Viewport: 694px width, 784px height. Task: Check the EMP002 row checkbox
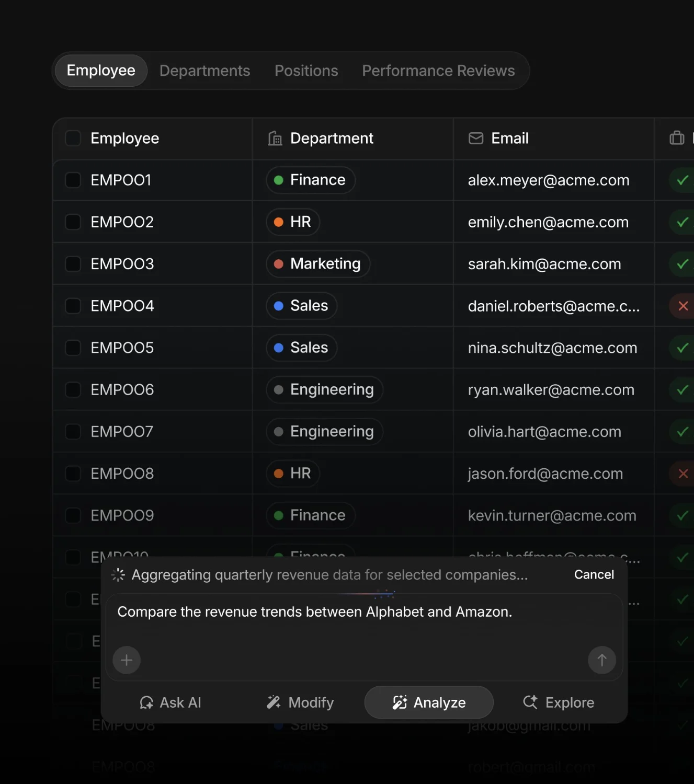click(73, 222)
